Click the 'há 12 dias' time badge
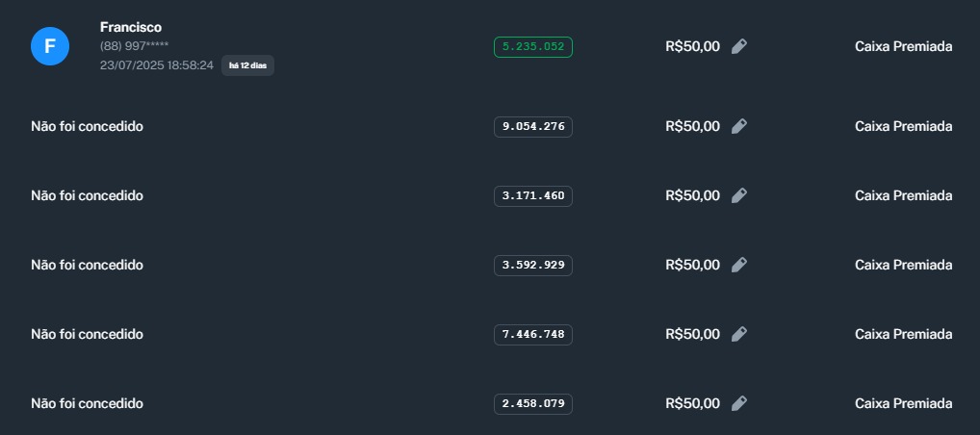980x435 pixels. point(247,65)
